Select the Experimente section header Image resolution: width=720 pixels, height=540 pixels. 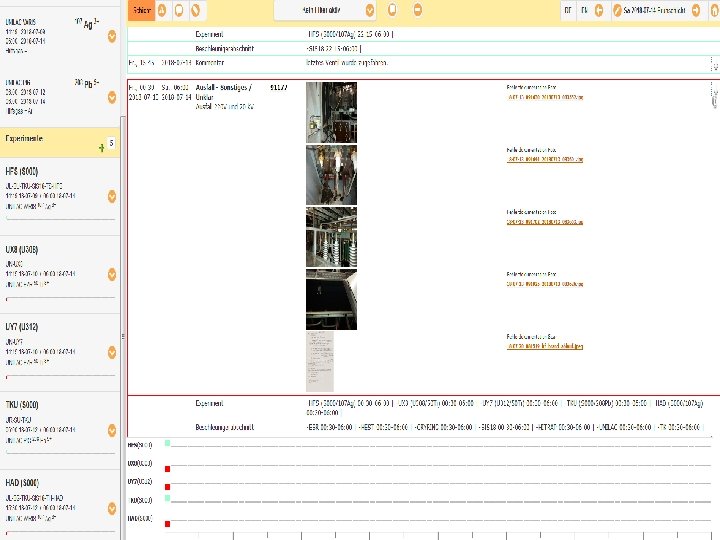(60, 142)
